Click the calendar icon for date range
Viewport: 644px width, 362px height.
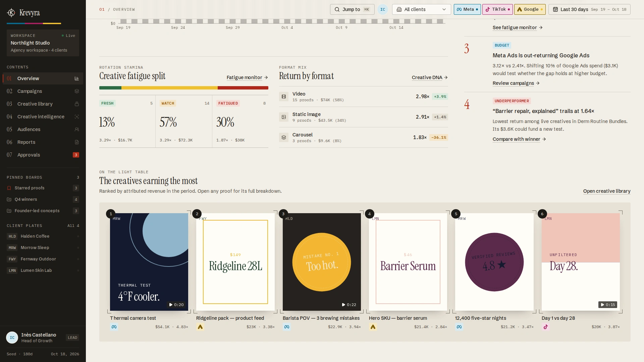(x=555, y=9)
